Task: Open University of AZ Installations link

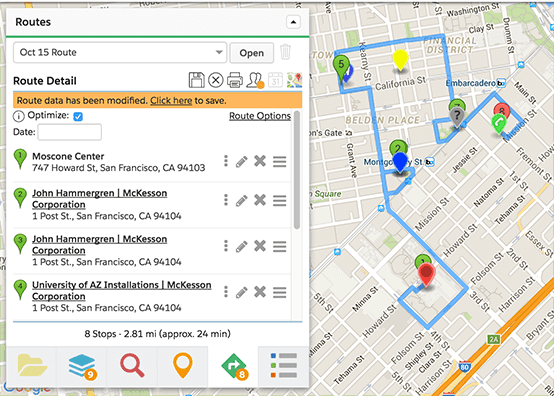Action: click(122, 291)
